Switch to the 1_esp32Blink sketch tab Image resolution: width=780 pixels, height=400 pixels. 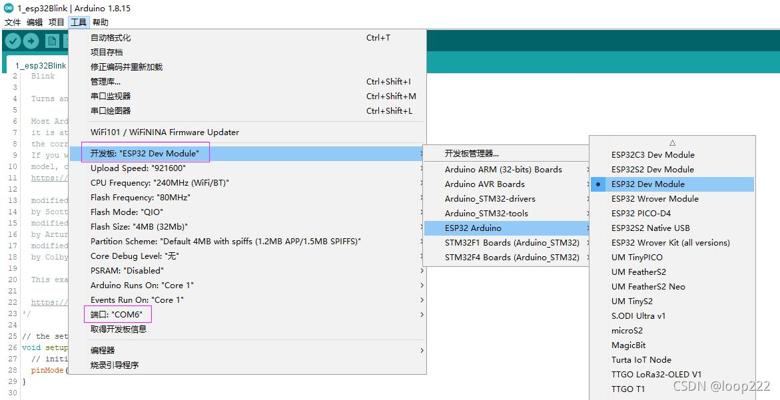coord(40,66)
